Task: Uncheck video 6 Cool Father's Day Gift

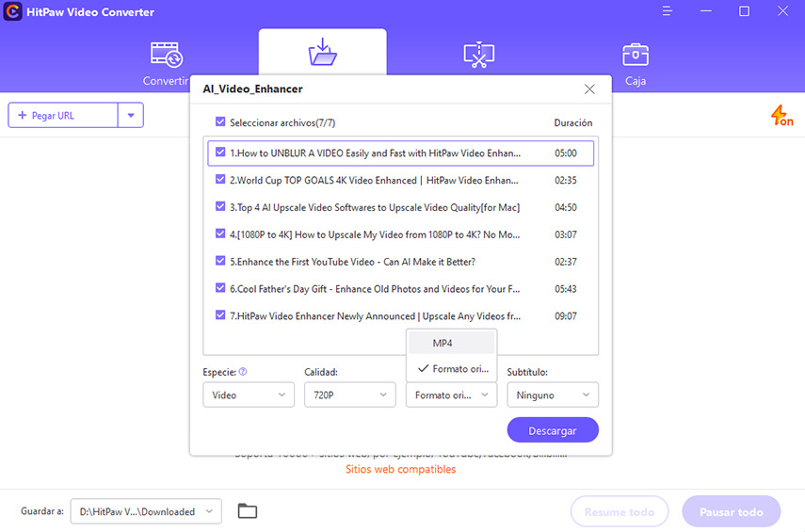Action: click(x=220, y=288)
